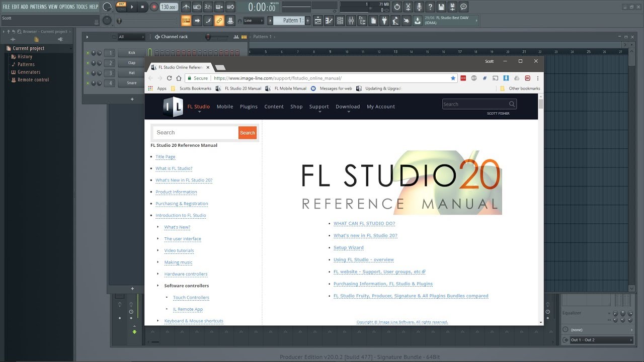Click the render as audio file icon
Image resolution: width=644 pixels, height=362 pixels.
coord(453,7)
